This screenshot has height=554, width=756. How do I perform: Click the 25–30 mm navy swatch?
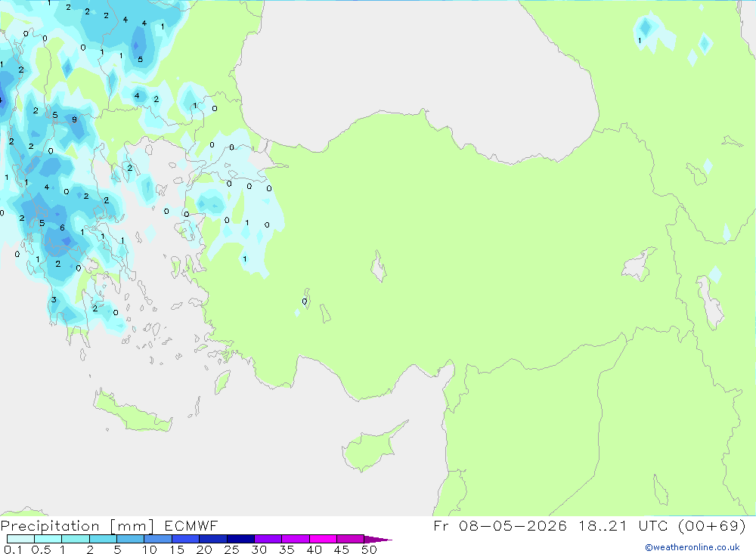(x=240, y=539)
